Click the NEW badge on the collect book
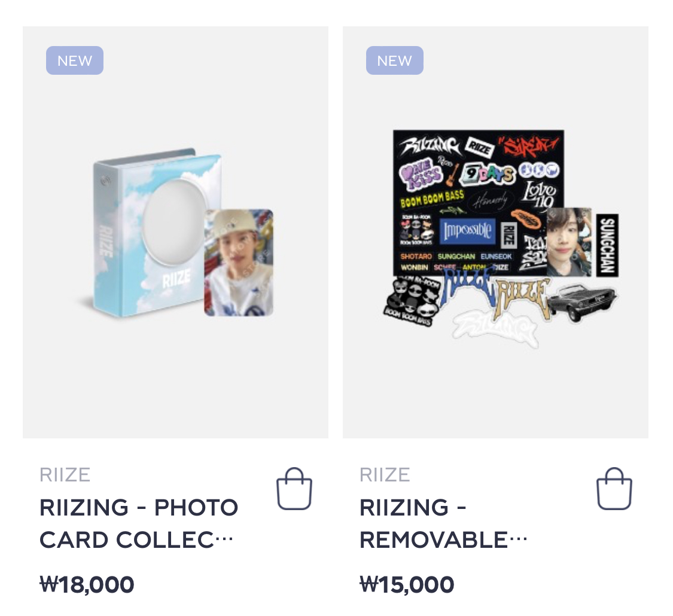 [75, 60]
